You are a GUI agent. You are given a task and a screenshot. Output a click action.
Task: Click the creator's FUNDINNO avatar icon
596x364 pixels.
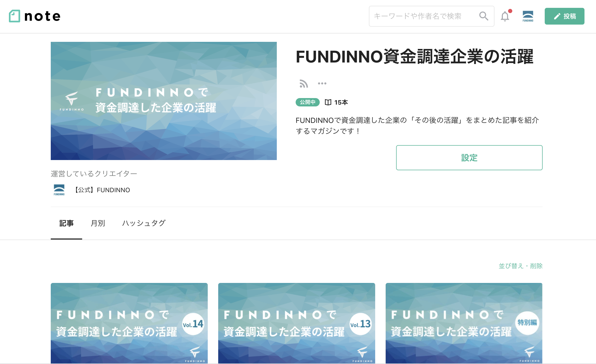pos(59,190)
